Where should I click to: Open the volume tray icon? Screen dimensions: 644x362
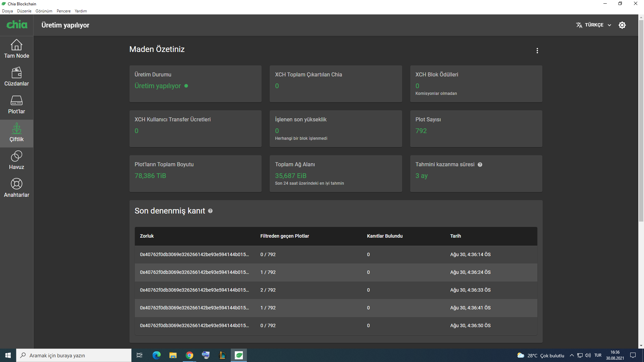[588, 355]
